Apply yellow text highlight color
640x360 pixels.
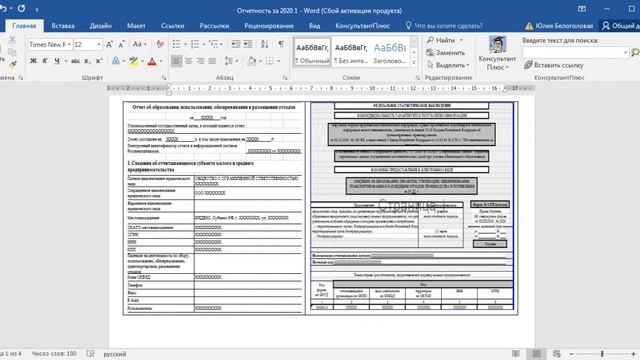click(x=133, y=61)
